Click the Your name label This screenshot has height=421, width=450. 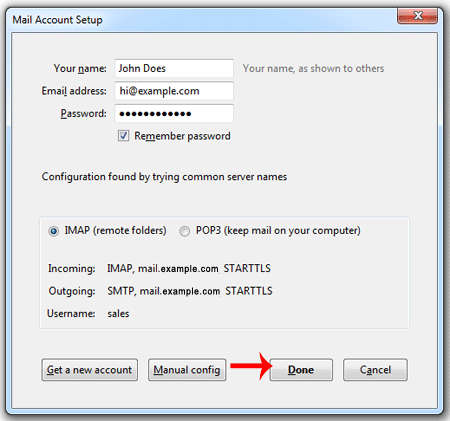[80, 68]
